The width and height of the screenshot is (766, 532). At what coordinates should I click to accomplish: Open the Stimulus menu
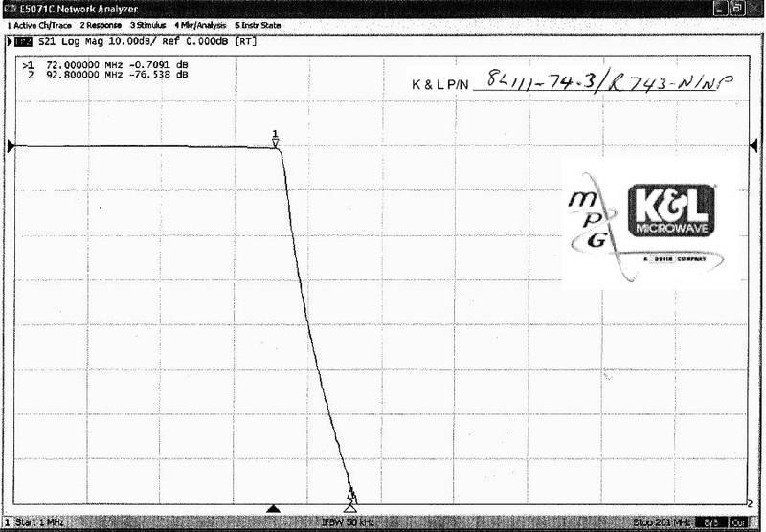tap(148, 24)
